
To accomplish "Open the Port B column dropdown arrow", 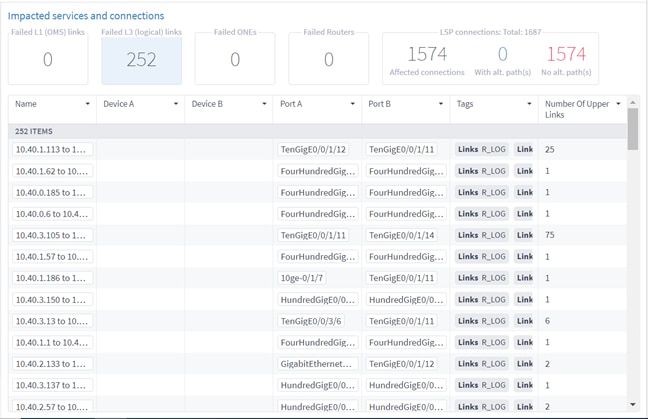I will pos(441,104).
